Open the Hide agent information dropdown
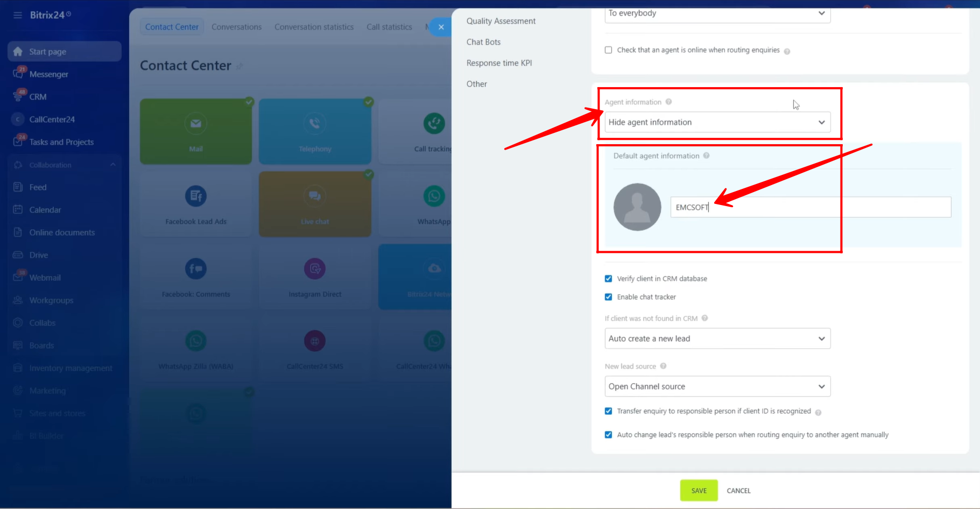Viewport: 980px width, 509px height. tap(717, 122)
